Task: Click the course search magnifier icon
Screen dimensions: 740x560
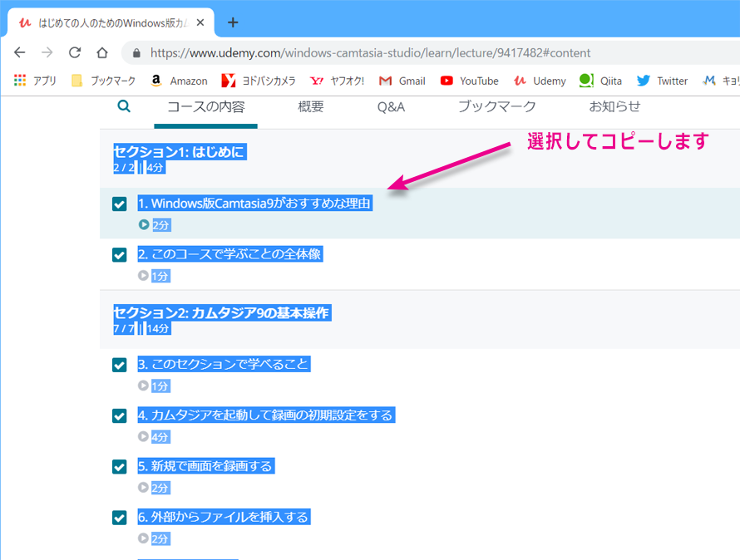Action: coord(124,106)
